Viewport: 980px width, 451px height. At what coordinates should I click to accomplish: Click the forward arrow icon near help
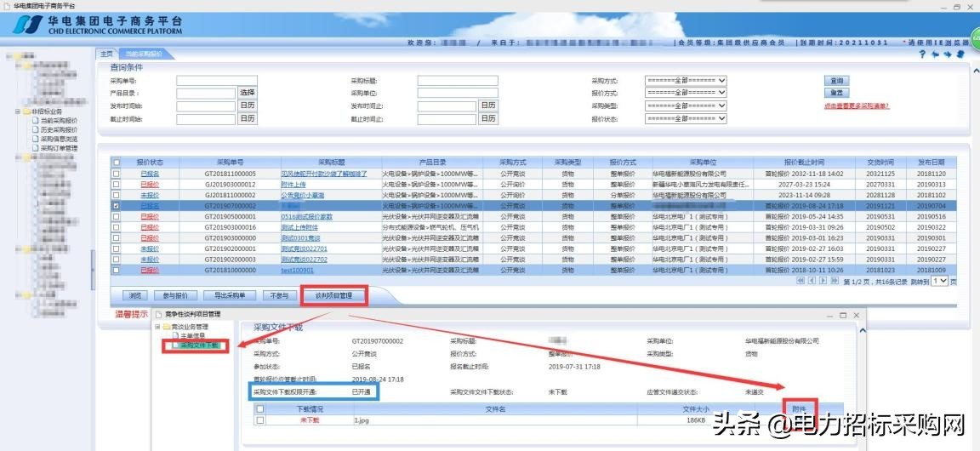point(948,54)
